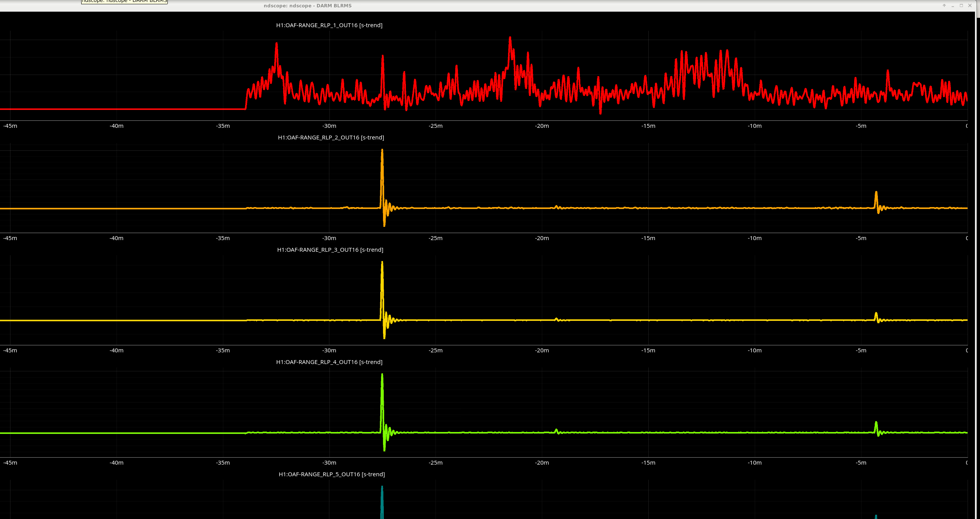Click the H1:OAF-RANGE_RLP_2_OUT16 channel label
The width and height of the screenshot is (980, 519).
point(331,138)
